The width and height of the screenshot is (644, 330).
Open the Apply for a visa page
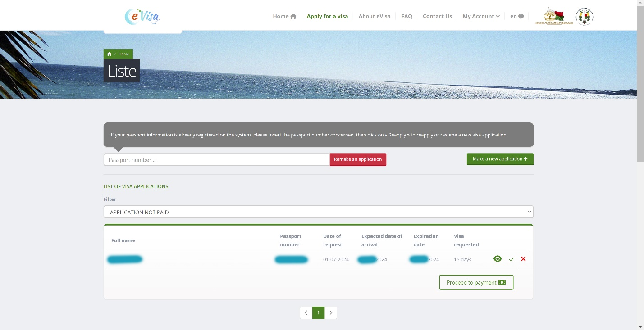click(327, 16)
